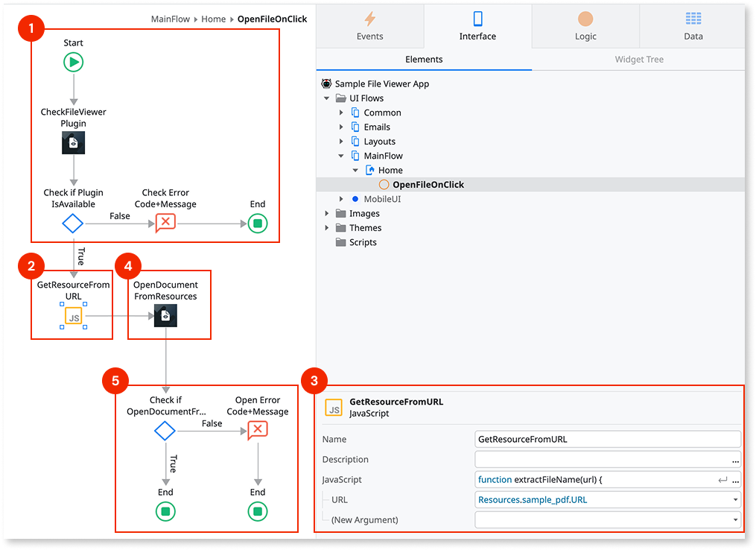Click the Check if Plugin IsAvailable decision diamond

[x=73, y=222]
